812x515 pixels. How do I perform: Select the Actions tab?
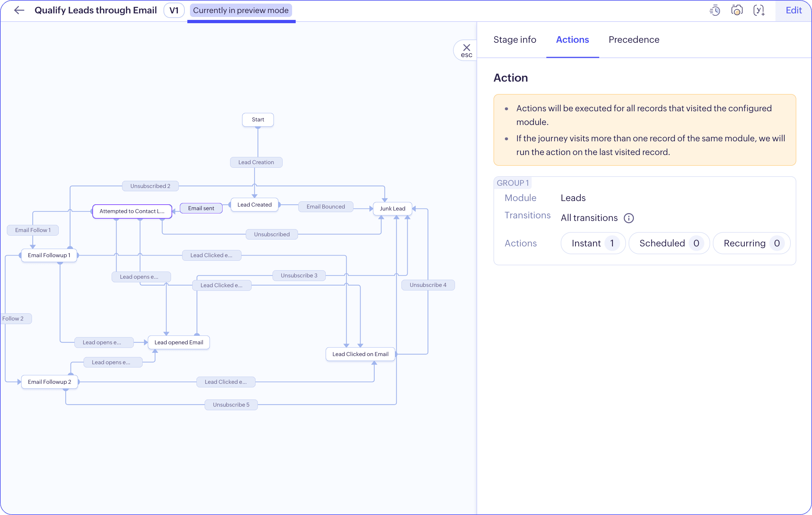click(x=572, y=40)
